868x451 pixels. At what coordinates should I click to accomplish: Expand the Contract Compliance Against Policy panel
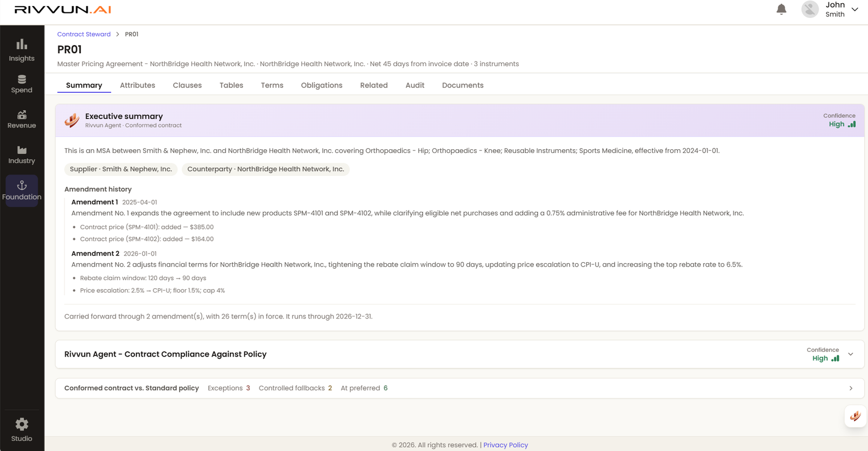pos(851,354)
